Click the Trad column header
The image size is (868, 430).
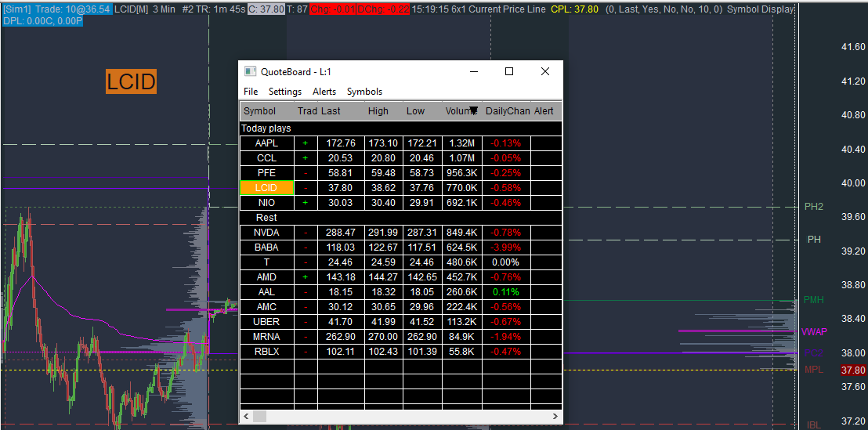click(306, 110)
